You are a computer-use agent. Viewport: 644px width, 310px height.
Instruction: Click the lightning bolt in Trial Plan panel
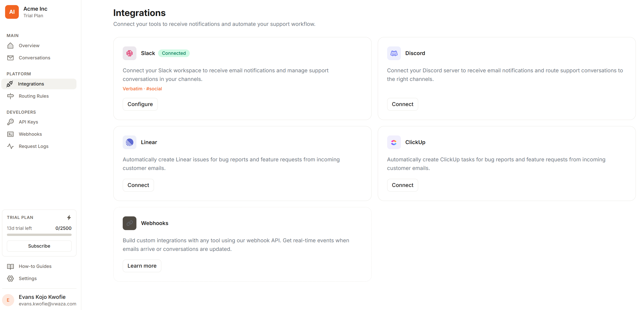coord(69,217)
